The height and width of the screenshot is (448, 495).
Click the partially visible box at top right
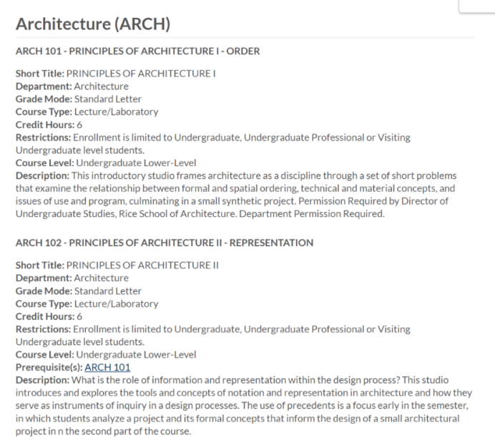pos(476,6)
